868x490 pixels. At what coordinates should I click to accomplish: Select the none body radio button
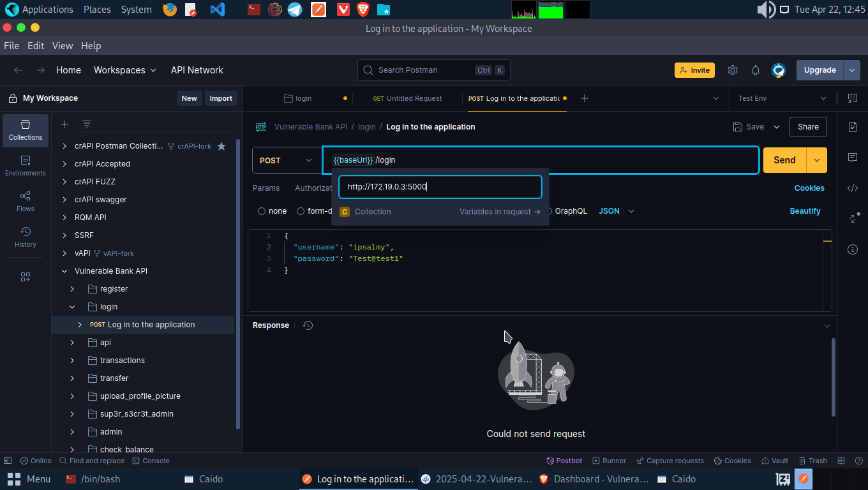[262, 211]
